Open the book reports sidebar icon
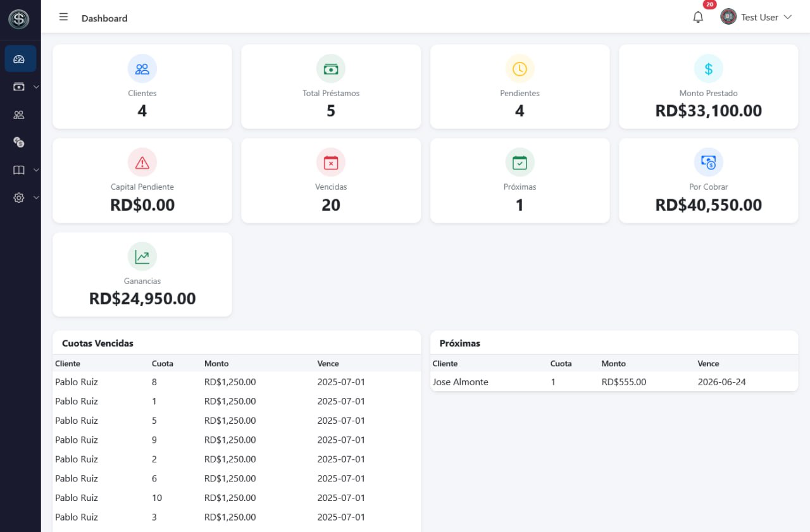The image size is (810, 532). click(19, 170)
